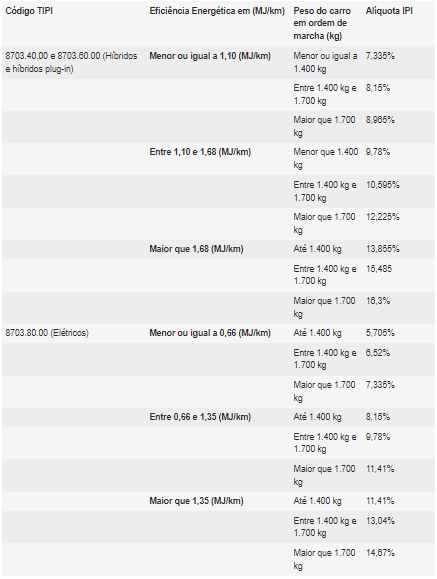Click the Código TIPI column header
This screenshot has height=579, width=437.
pos(29,11)
